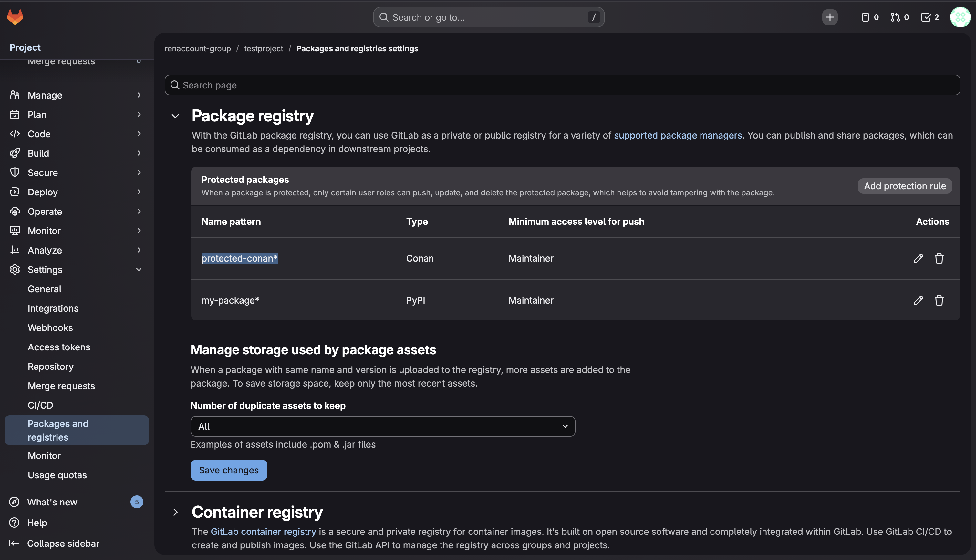The image size is (976, 560).
Task: Click the my-package* name pattern cell
Action: [x=230, y=300]
